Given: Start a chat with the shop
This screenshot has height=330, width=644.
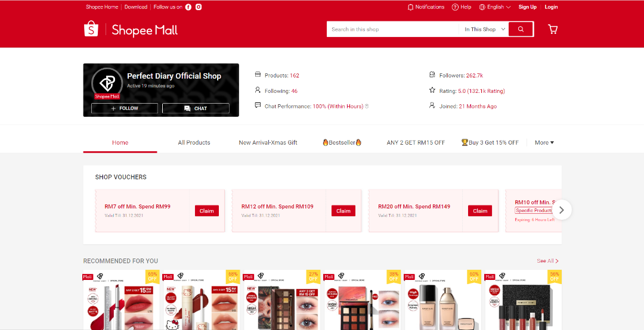Looking at the screenshot, I should 196,108.
